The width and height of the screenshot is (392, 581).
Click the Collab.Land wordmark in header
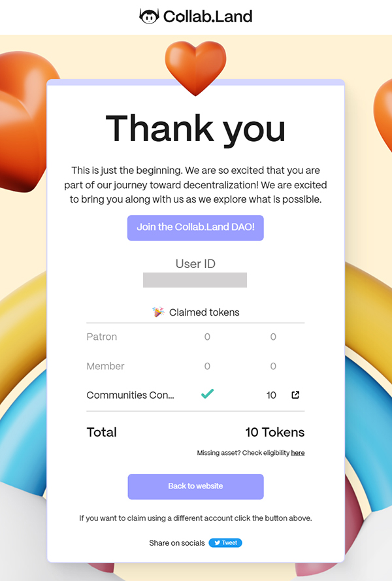(x=208, y=17)
